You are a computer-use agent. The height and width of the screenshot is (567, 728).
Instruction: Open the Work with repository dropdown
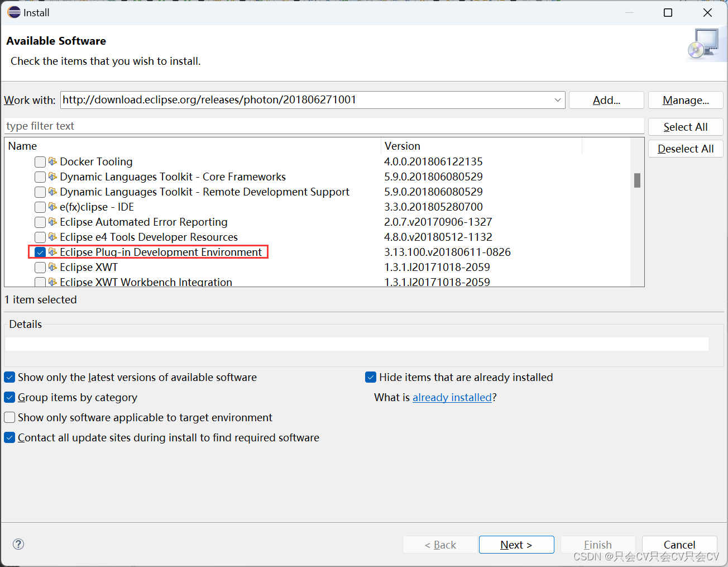[557, 100]
